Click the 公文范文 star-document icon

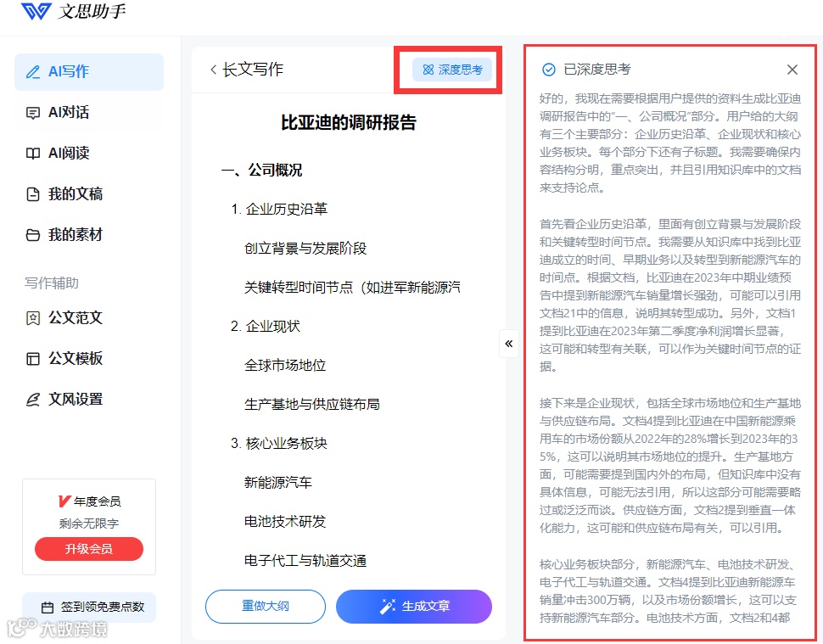click(x=33, y=318)
